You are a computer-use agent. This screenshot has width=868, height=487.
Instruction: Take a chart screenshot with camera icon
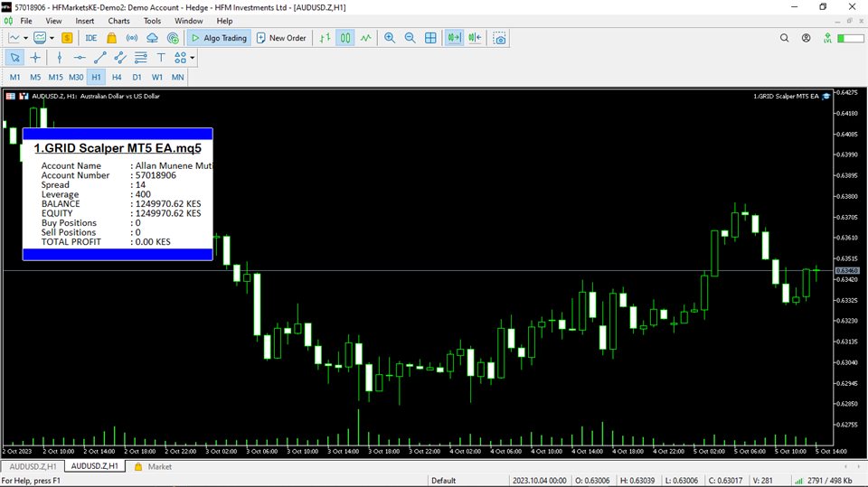[499, 38]
